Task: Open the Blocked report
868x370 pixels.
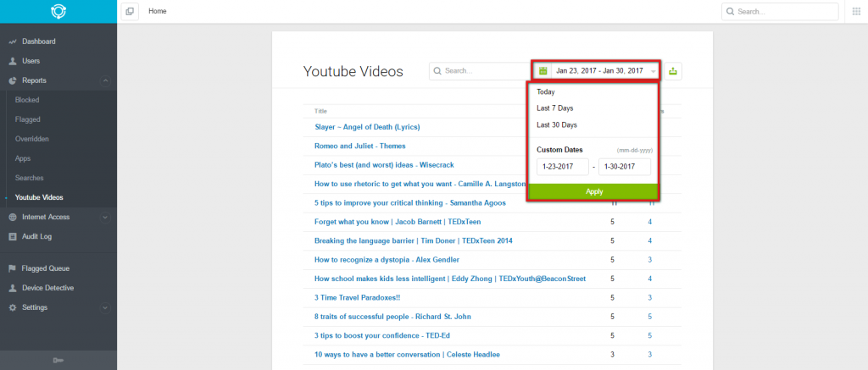Action: pos(27,100)
